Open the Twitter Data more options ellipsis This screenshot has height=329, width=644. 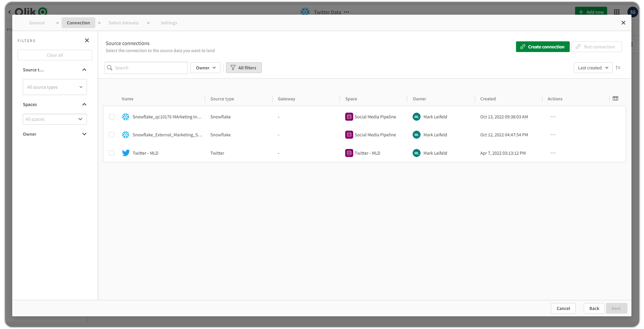tap(346, 12)
